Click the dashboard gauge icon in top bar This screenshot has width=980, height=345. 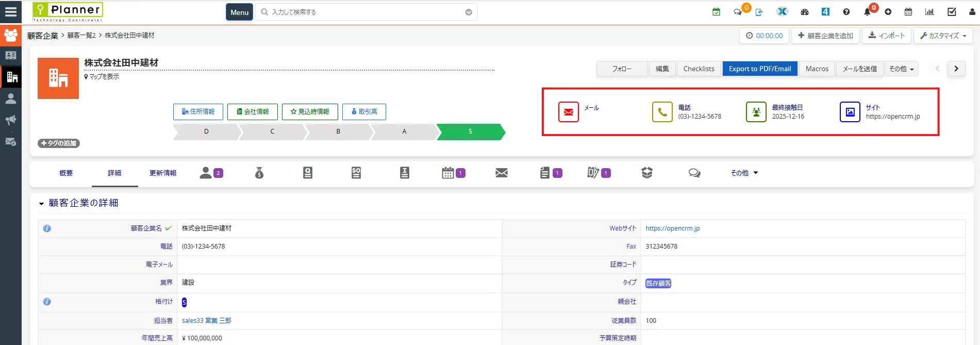point(805,12)
